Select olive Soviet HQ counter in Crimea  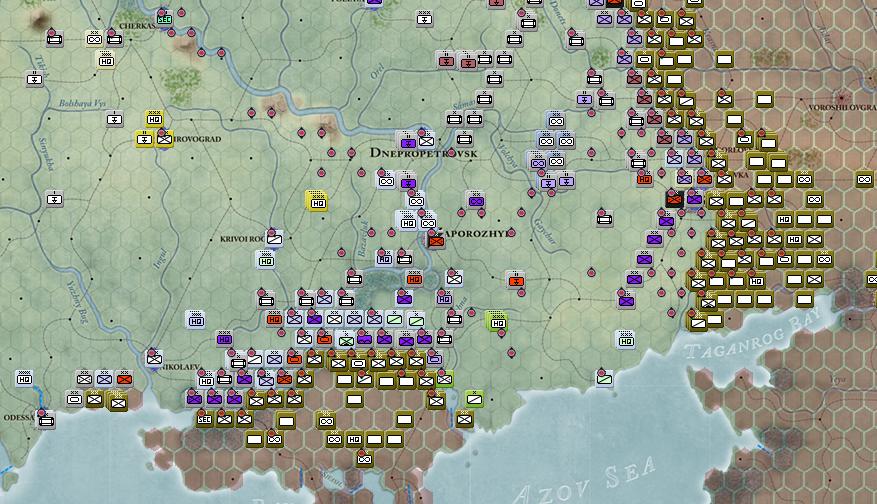point(354,439)
